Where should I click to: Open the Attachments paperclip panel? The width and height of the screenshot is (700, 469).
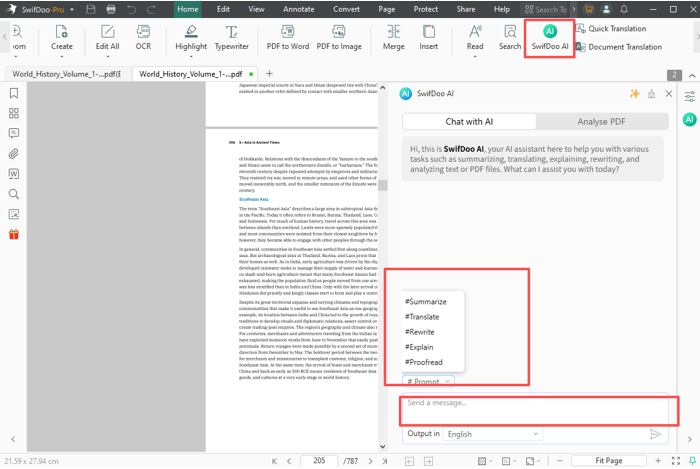[x=14, y=154]
